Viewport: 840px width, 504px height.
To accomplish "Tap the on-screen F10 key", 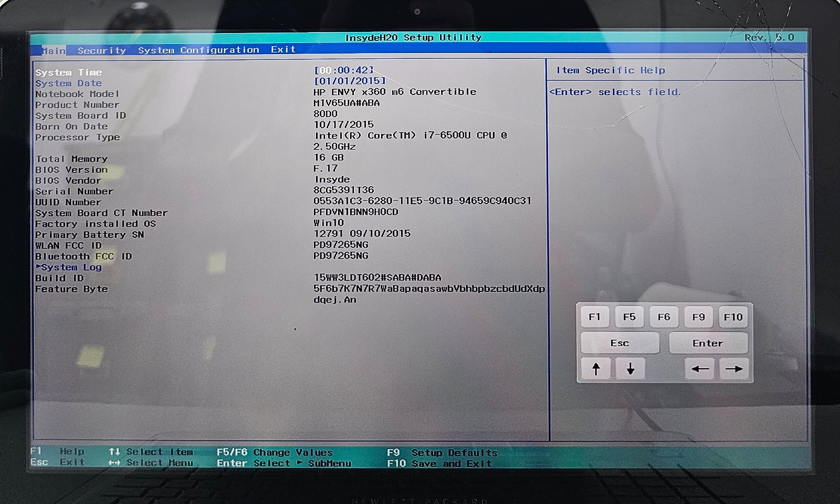I will point(733,317).
